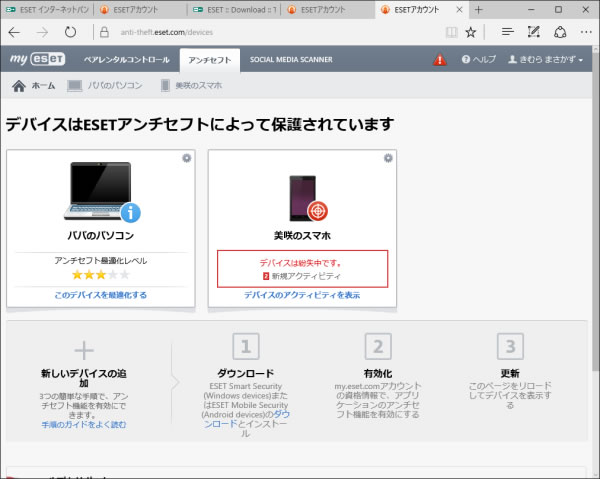Screen dimensions: 600x479
Task: Click the padlock site security icon
Action: (x=104, y=32)
